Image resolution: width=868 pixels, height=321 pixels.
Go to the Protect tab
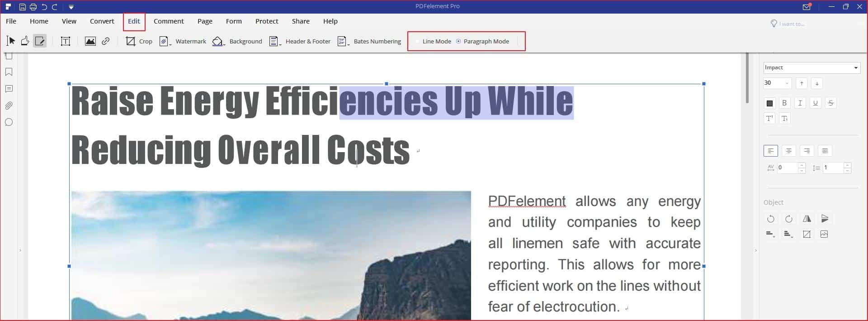click(x=267, y=21)
